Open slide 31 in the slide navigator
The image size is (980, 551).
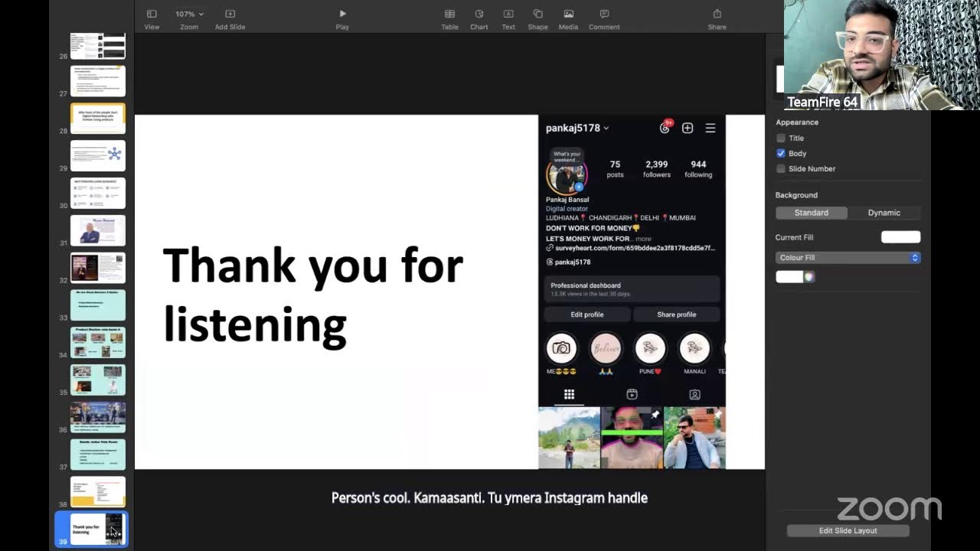tap(98, 230)
